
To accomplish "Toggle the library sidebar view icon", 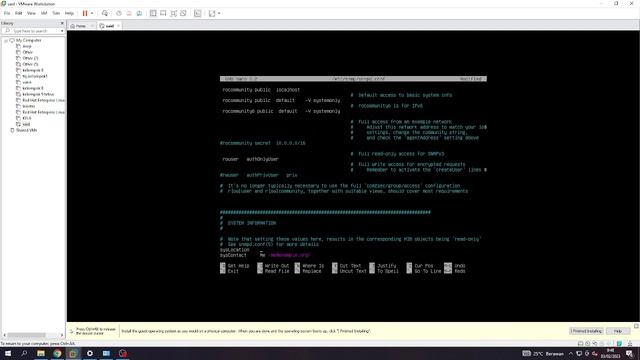I will point(153,13).
